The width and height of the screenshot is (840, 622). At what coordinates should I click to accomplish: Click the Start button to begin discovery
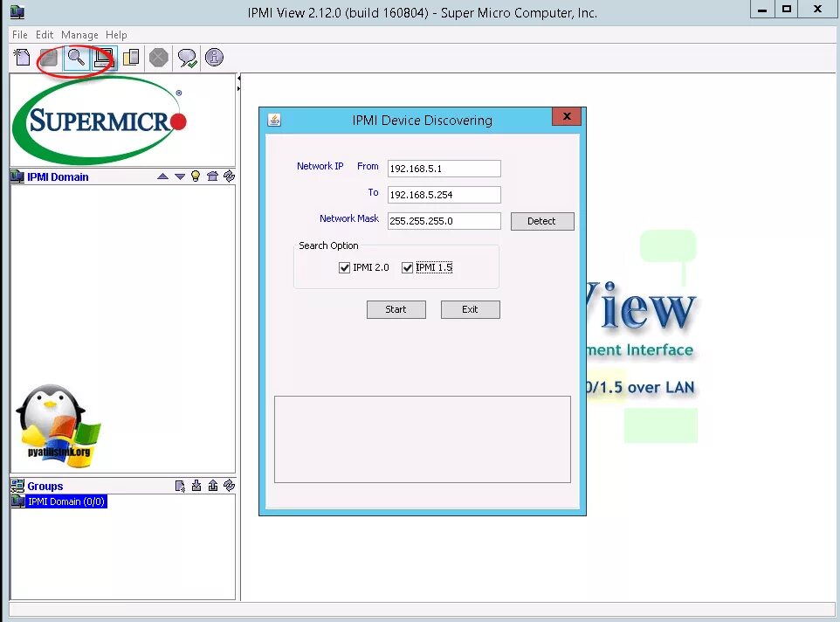[396, 309]
